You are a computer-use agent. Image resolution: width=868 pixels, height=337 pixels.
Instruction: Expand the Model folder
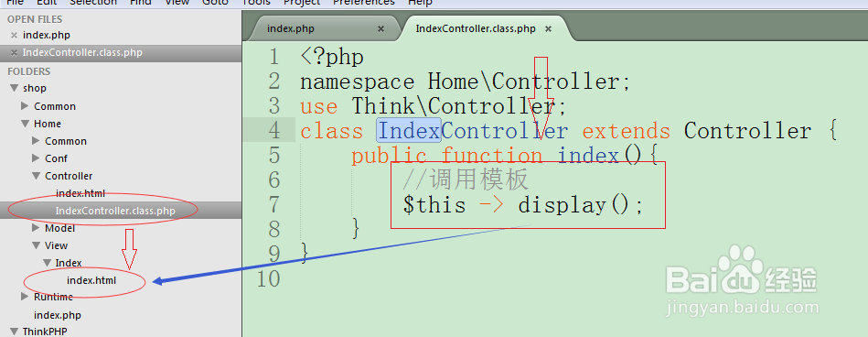pyautogui.click(x=36, y=228)
